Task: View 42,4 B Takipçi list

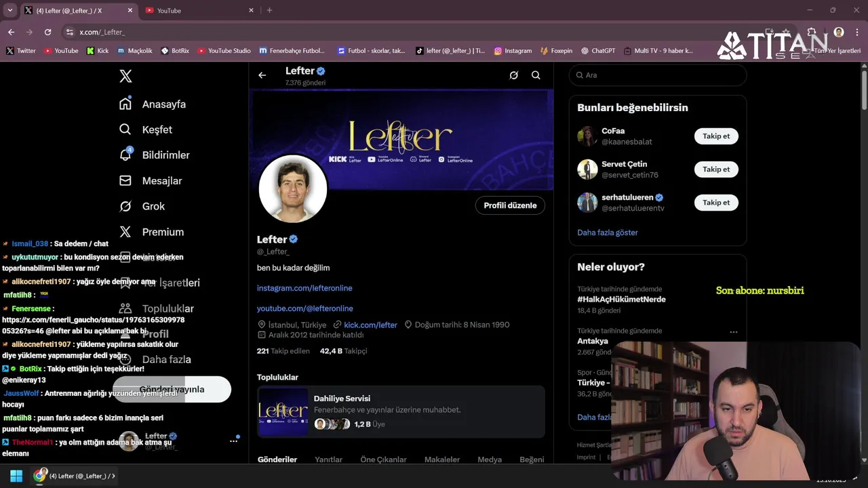Action: [x=343, y=351]
